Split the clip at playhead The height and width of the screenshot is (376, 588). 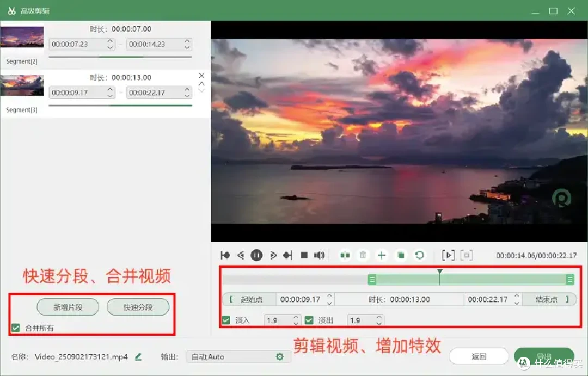345,255
